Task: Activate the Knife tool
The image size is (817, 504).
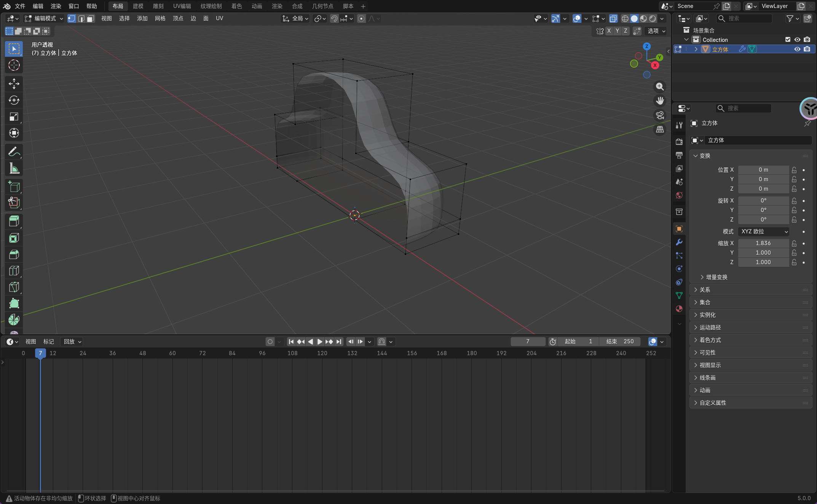Action: (x=14, y=287)
